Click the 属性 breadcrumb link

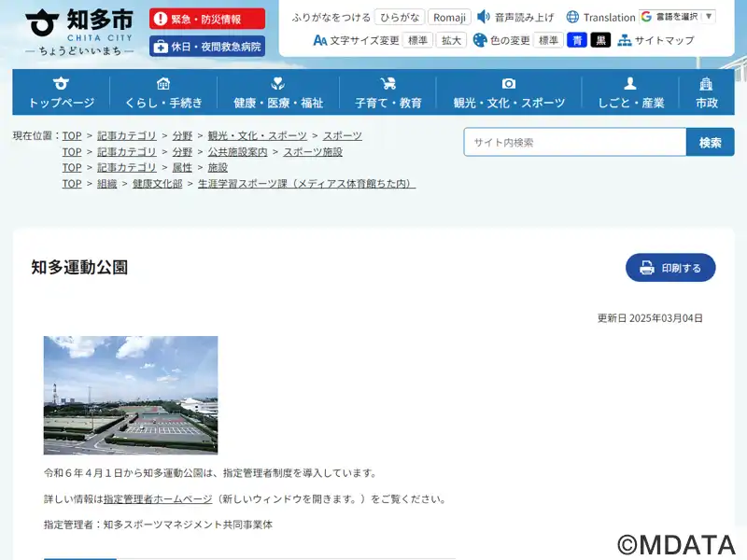[x=182, y=168]
